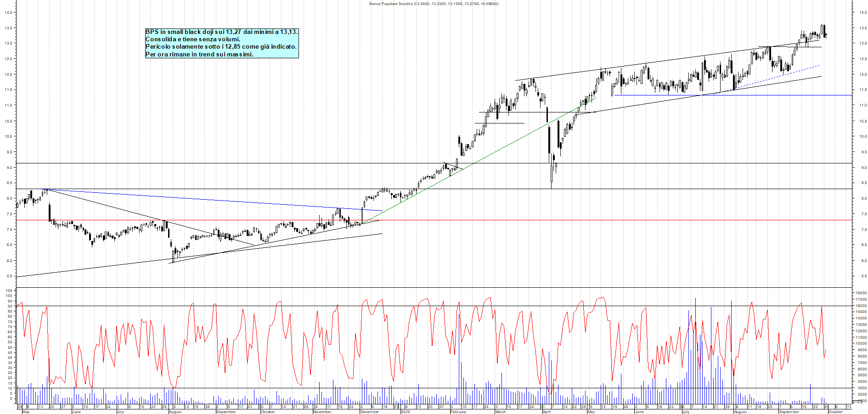Click the 5.5 price label on left axis
The width and height of the screenshot is (868, 414).
pos(9,276)
